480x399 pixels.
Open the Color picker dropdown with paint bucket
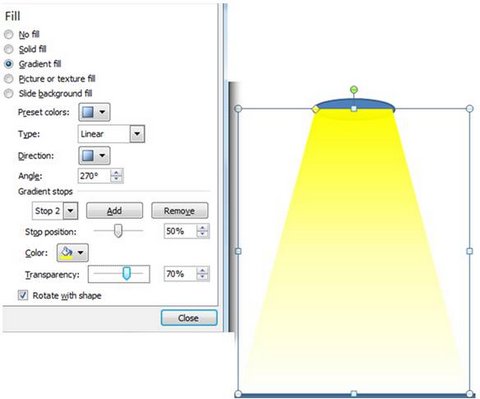pyautogui.click(x=73, y=253)
